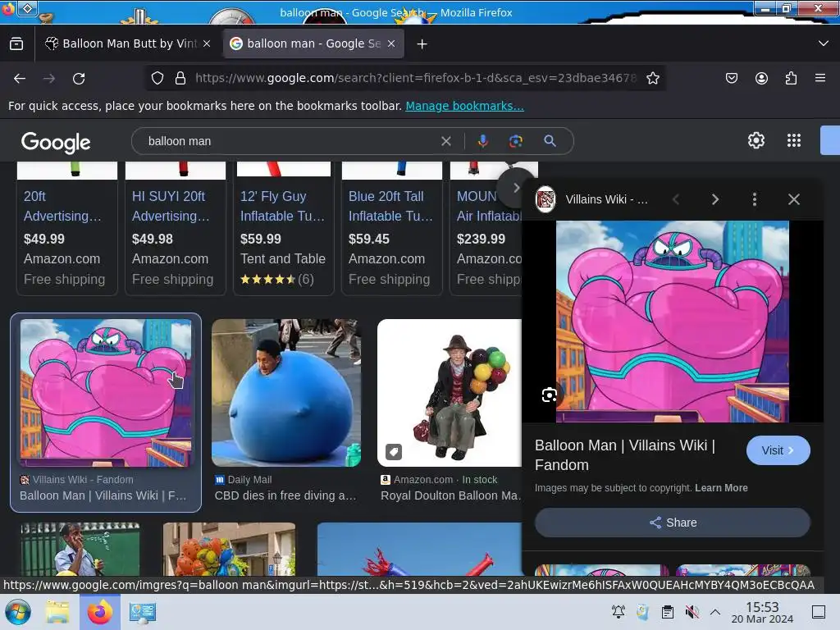The width and height of the screenshot is (840, 630).
Task: Open the Windows Start button
Action: tap(18, 612)
